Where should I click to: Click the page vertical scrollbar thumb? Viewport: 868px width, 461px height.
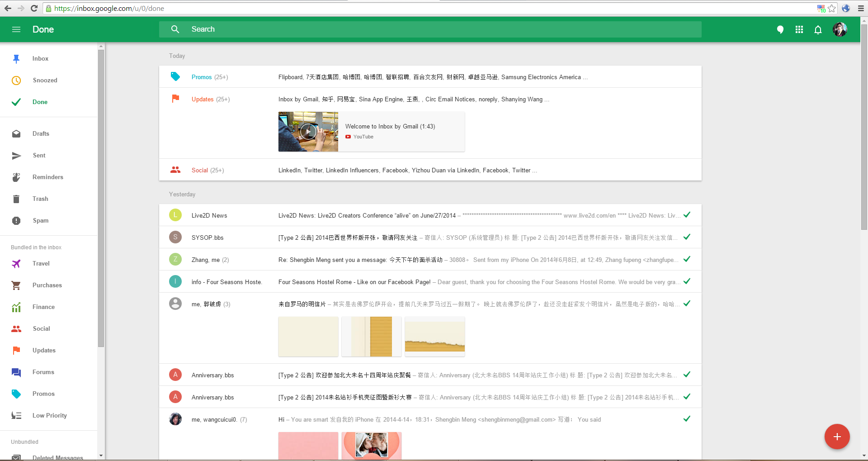point(864,127)
